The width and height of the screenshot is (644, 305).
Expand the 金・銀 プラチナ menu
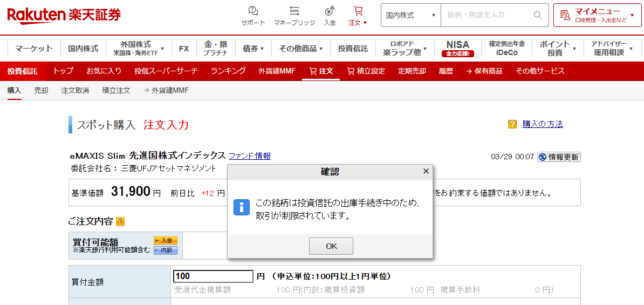[216, 49]
